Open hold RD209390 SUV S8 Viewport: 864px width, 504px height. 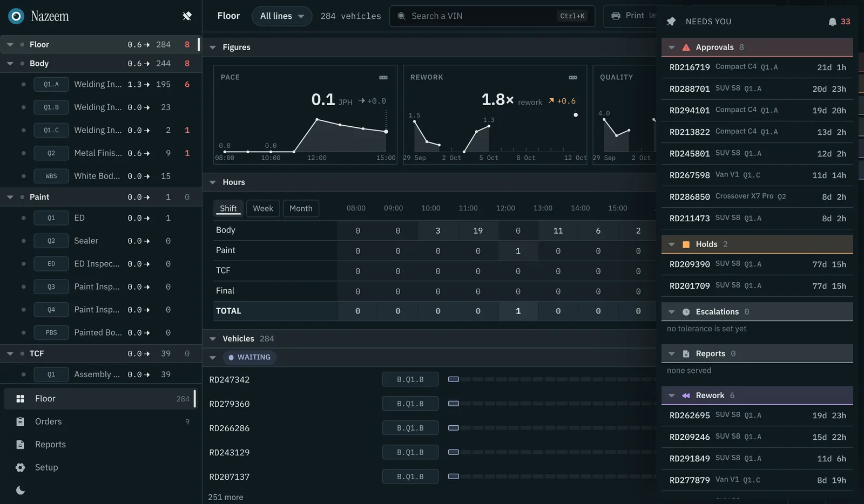coord(757,264)
